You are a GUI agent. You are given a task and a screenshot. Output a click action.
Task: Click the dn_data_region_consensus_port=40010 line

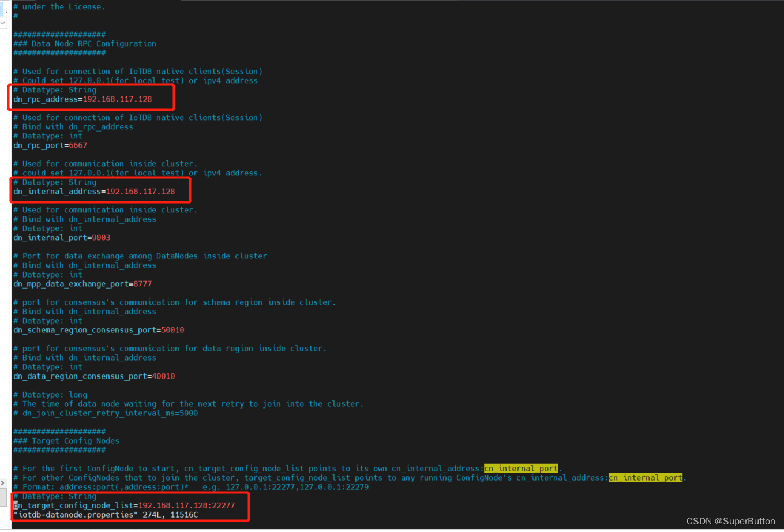(94, 376)
